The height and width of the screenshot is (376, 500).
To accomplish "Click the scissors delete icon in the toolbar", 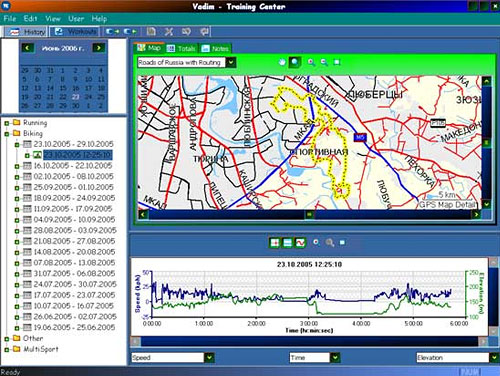I will coord(169,32).
